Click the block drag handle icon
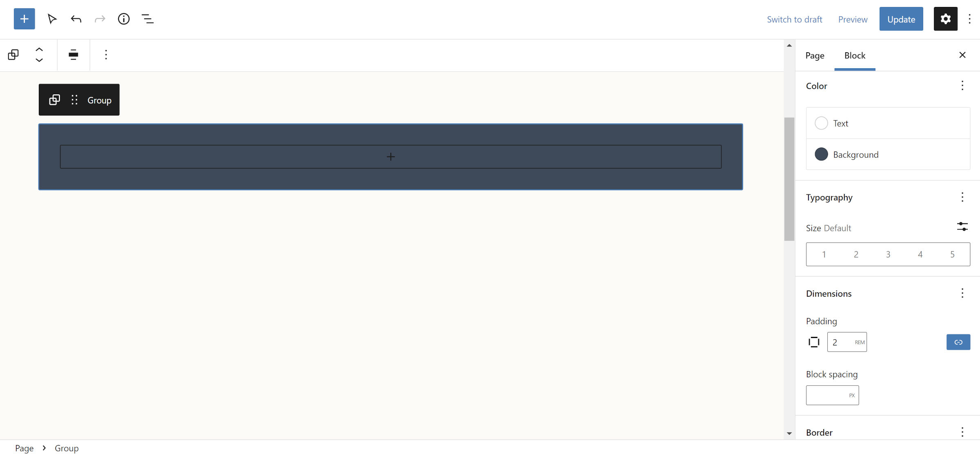Image resolution: width=980 pixels, height=454 pixels. pyautogui.click(x=75, y=100)
